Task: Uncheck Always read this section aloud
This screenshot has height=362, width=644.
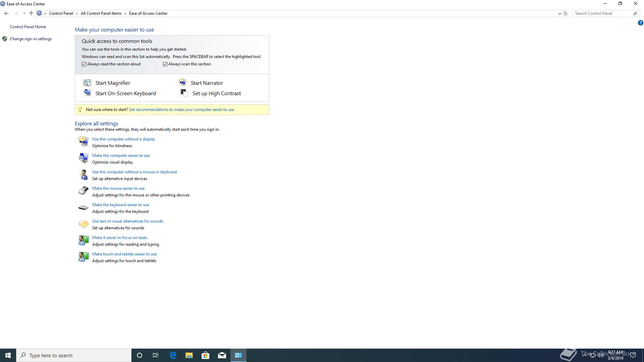Action: click(x=84, y=64)
